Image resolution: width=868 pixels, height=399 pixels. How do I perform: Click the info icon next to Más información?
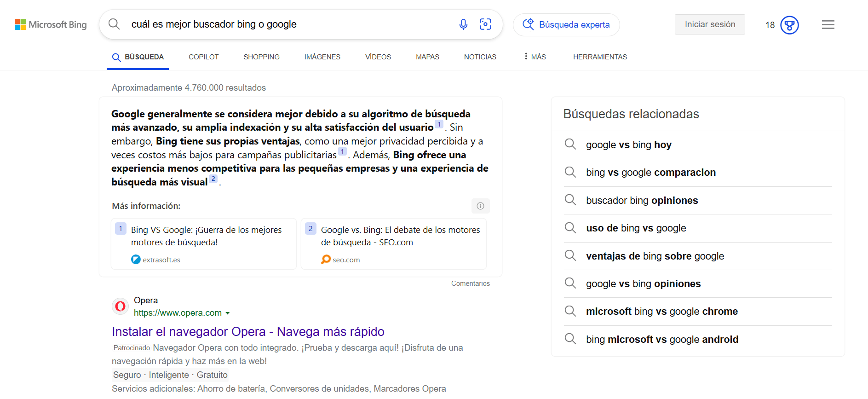point(480,206)
